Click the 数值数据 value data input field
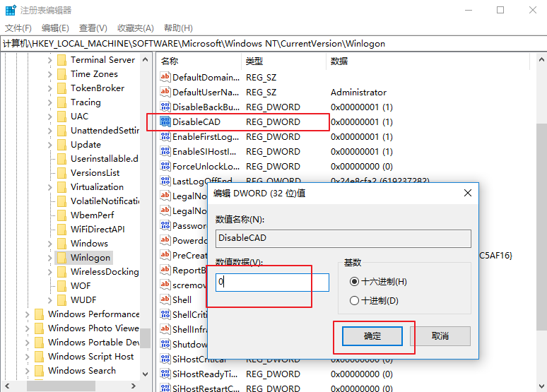Viewport: 547px width, 392px height. tap(272, 283)
